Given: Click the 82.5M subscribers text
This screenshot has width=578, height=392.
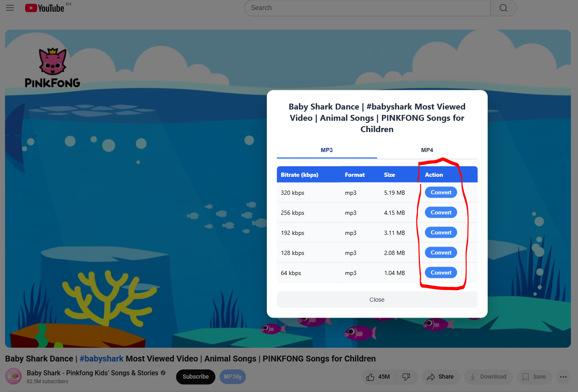Looking at the screenshot, I should coord(47,382).
